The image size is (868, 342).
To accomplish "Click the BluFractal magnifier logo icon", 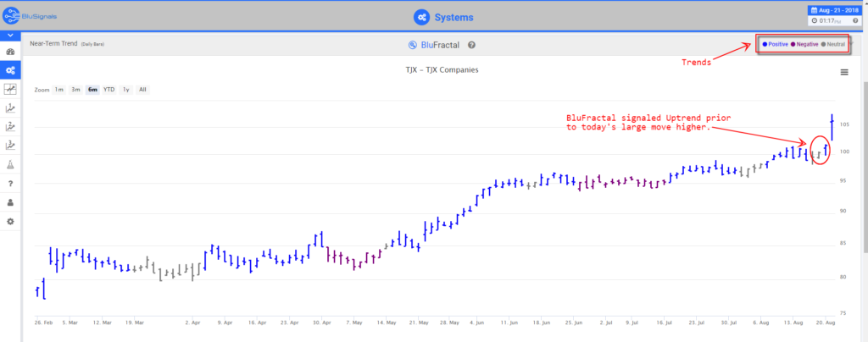I will [413, 46].
